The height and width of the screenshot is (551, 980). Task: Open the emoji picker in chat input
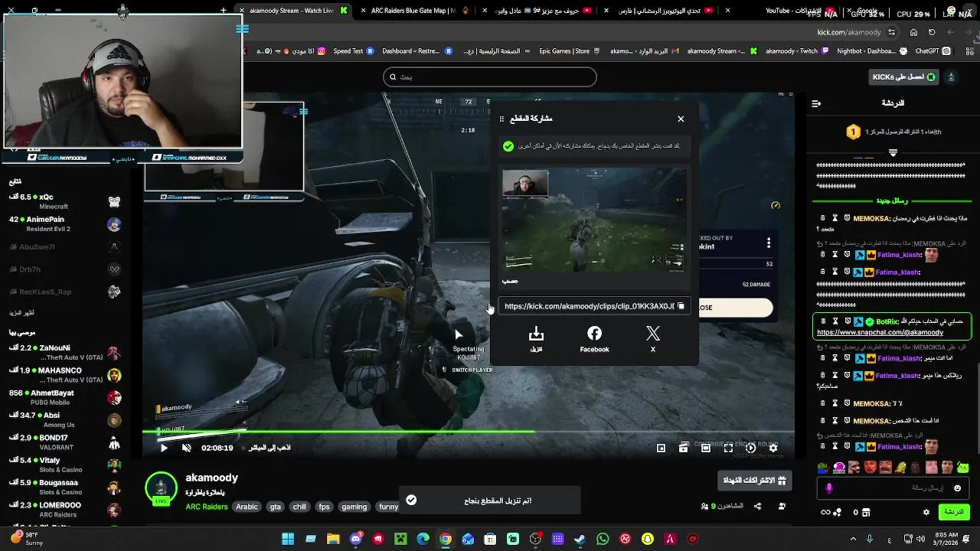tap(957, 488)
